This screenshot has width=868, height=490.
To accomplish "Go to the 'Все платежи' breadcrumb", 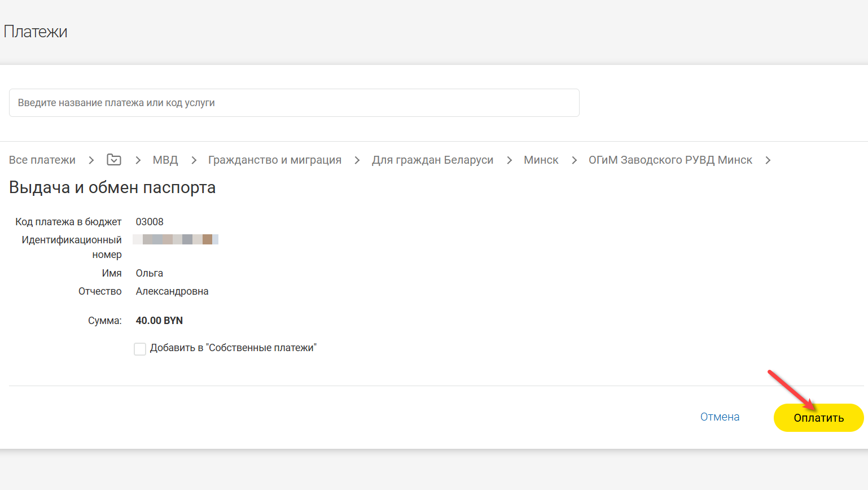I will pos(42,160).
